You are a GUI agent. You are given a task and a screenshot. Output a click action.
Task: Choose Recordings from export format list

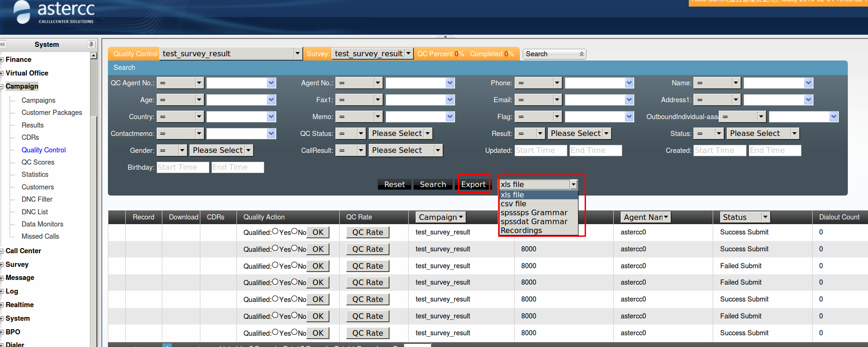point(521,230)
